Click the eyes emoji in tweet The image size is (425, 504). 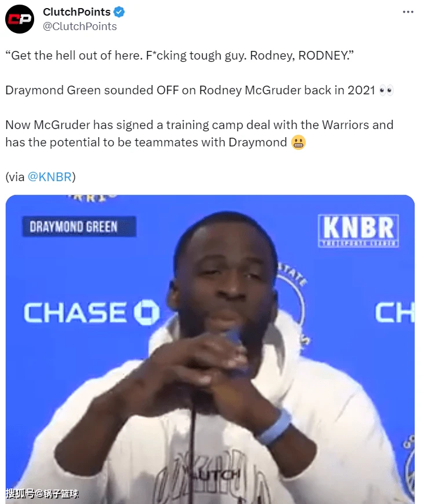[386, 90]
